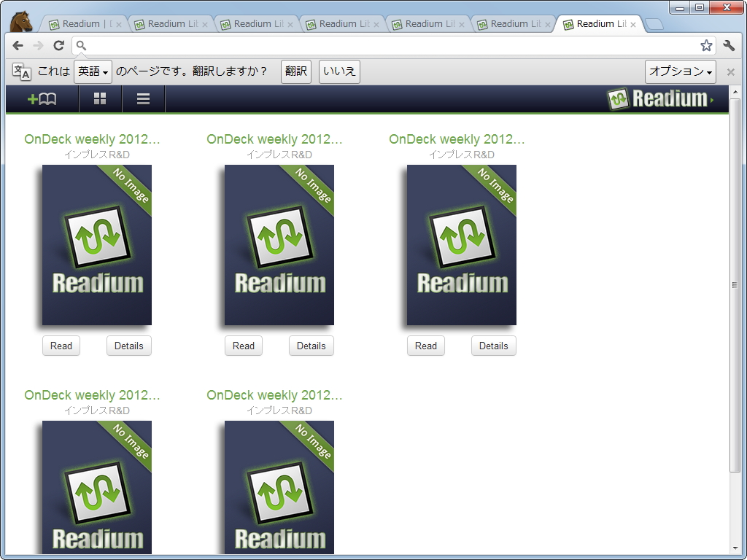The width and height of the screenshot is (747, 560).
Task: Close the 'Readium | D' tab
Action: (x=119, y=24)
